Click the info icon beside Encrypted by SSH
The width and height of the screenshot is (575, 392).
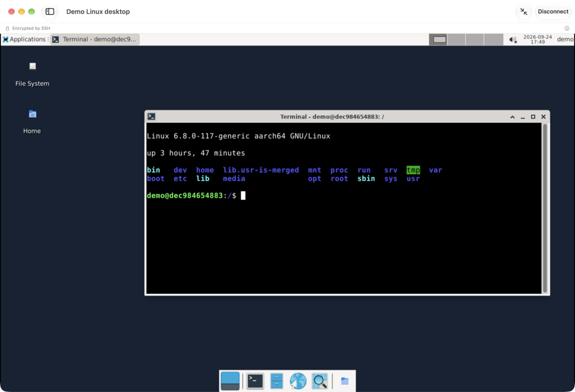(x=567, y=28)
